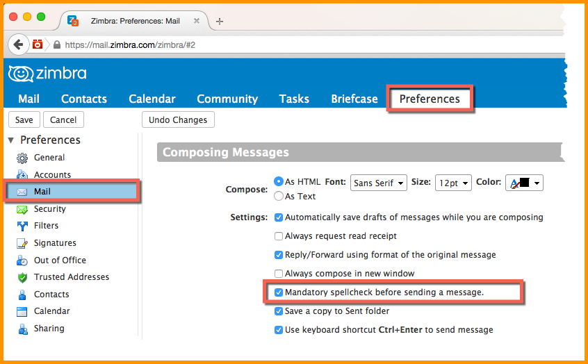Click the Accounts icon in sidebar

(22, 174)
